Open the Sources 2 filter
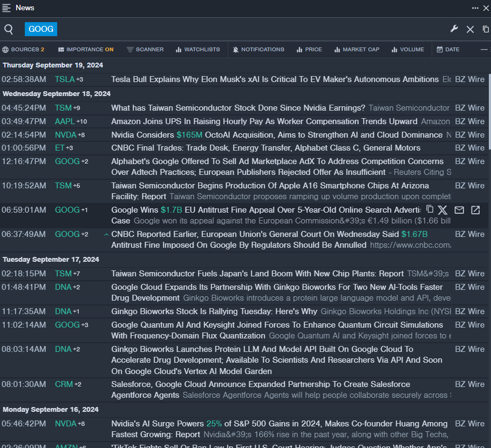Screen dimensions: 491x448 23,50
